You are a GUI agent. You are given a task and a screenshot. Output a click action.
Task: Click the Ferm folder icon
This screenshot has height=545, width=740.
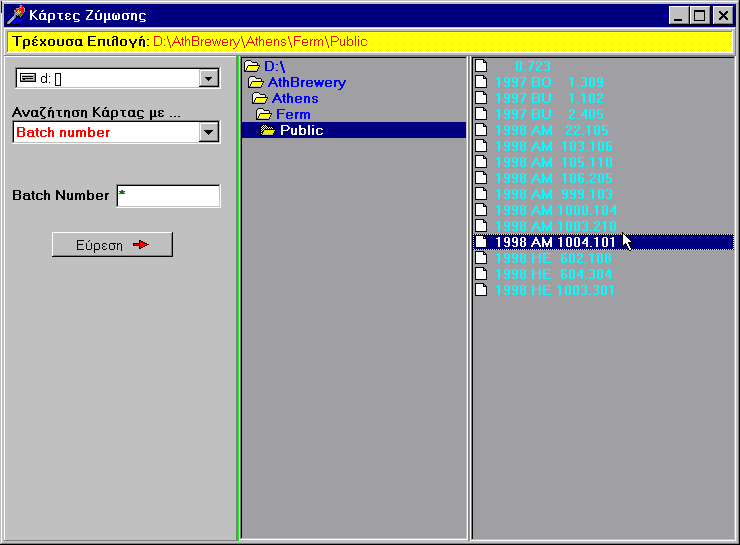(x=264, y=115)
